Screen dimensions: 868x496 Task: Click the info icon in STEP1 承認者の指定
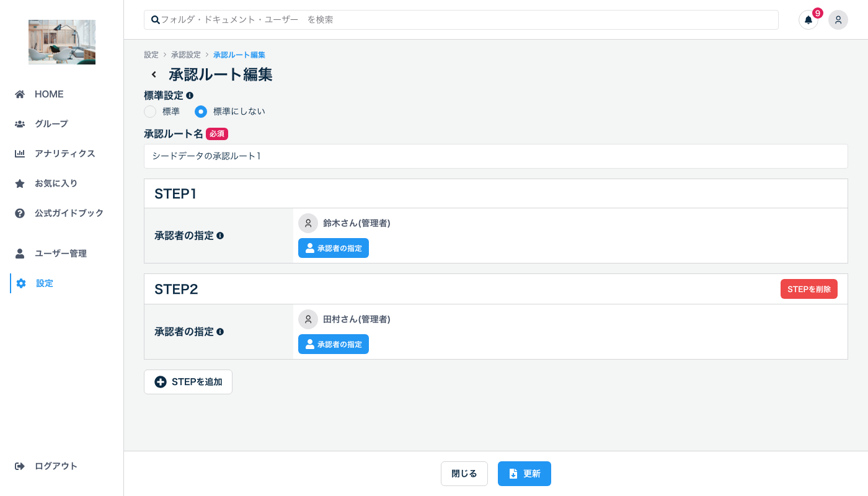point(220,236)
